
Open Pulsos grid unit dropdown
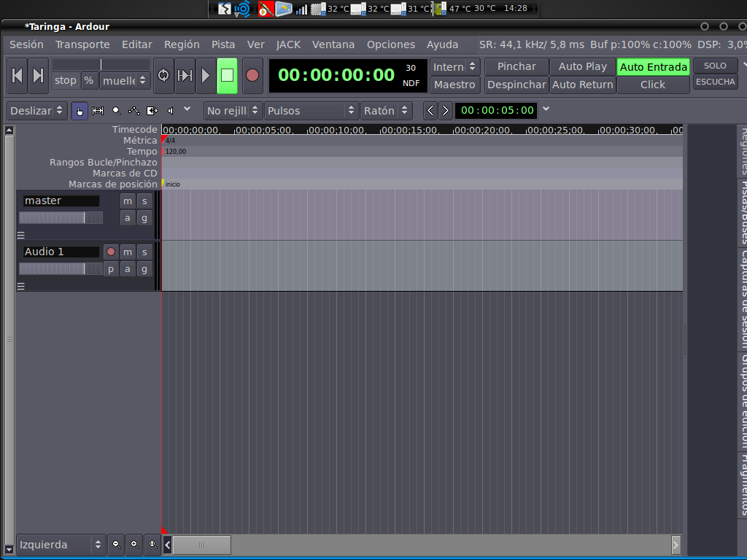pos(311,111)
